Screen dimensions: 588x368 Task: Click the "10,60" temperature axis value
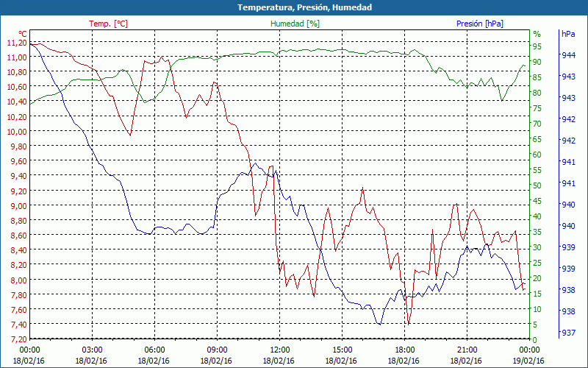[x=17, y=87]
